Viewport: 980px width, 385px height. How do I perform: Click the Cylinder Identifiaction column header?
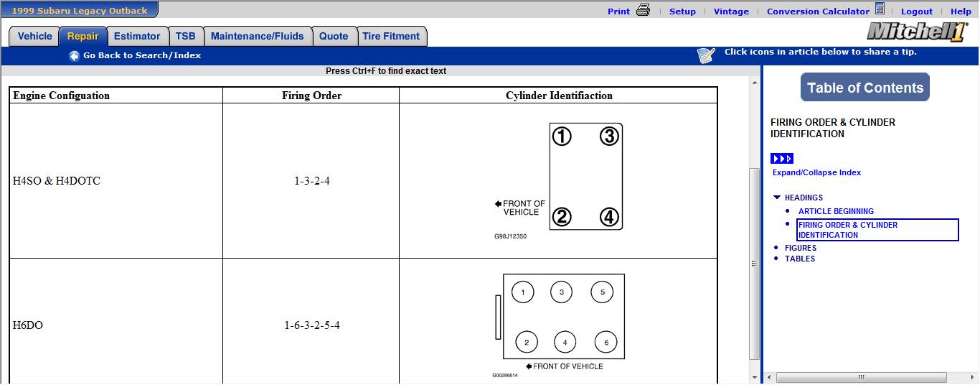(x=559, y=96)
